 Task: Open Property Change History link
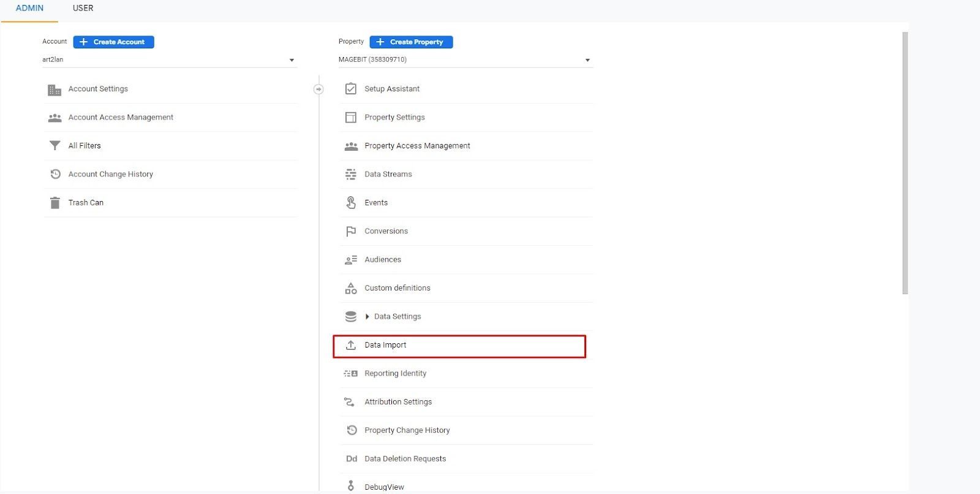(x=407, y=430)
